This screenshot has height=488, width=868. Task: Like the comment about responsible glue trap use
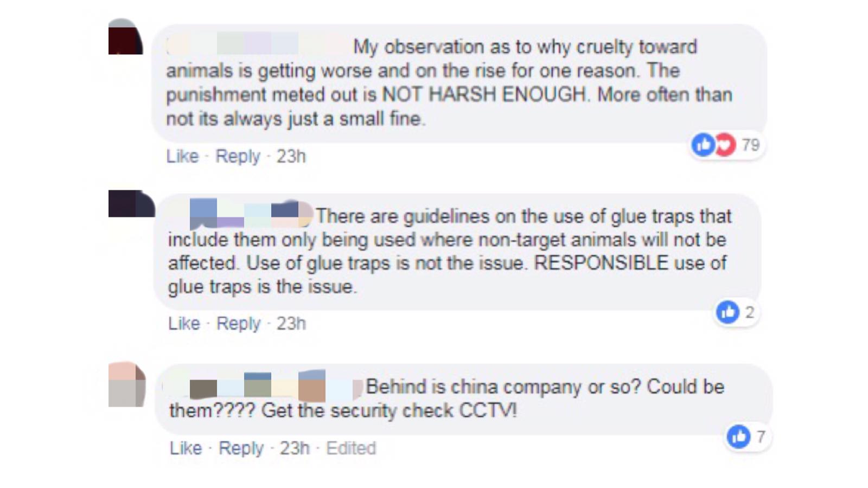click(x=184, y=323)
